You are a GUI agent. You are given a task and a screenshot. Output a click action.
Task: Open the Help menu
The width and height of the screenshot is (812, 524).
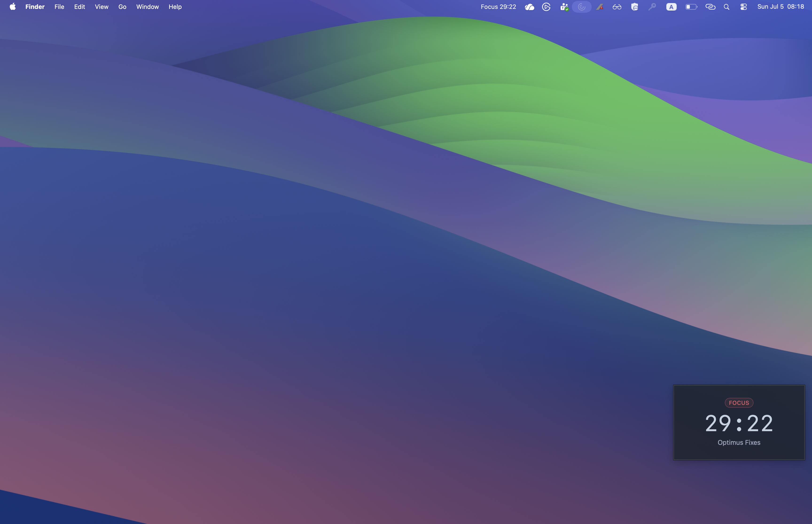(175, 7)
